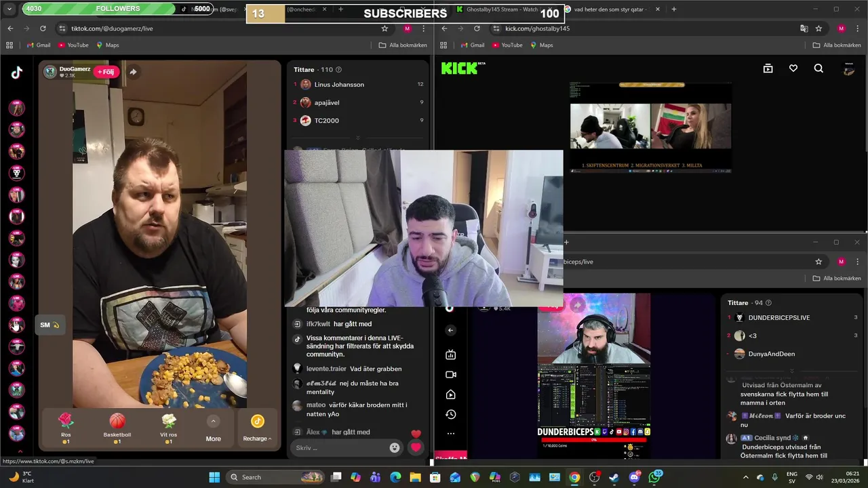Screen dimensions: 868x488
Task: Reload the kick.com/ghostalby145 page
Action: (x=477, y=28)
